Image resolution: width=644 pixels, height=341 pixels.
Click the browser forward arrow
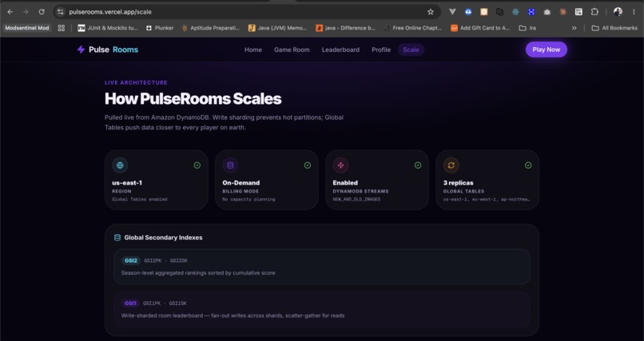(x=26, y=12)
